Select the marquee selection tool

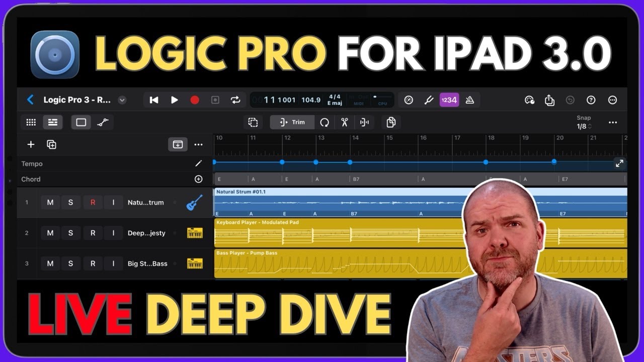[253, 122]
